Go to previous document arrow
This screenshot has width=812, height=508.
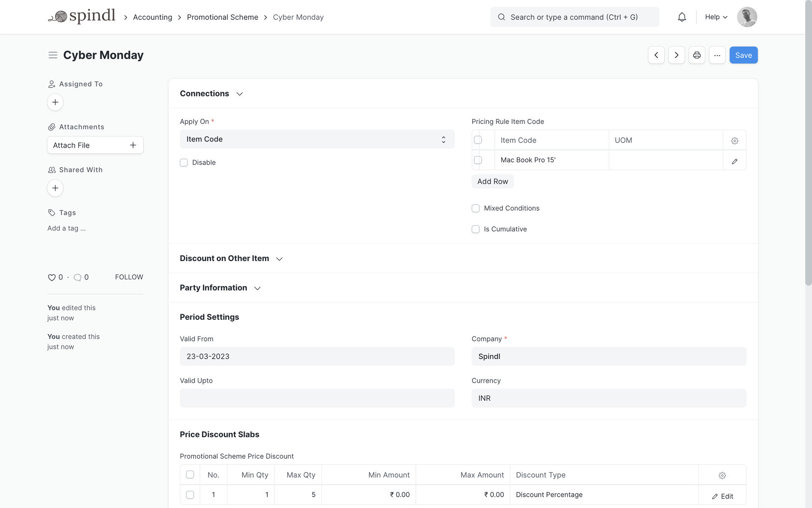pos(656,55)
